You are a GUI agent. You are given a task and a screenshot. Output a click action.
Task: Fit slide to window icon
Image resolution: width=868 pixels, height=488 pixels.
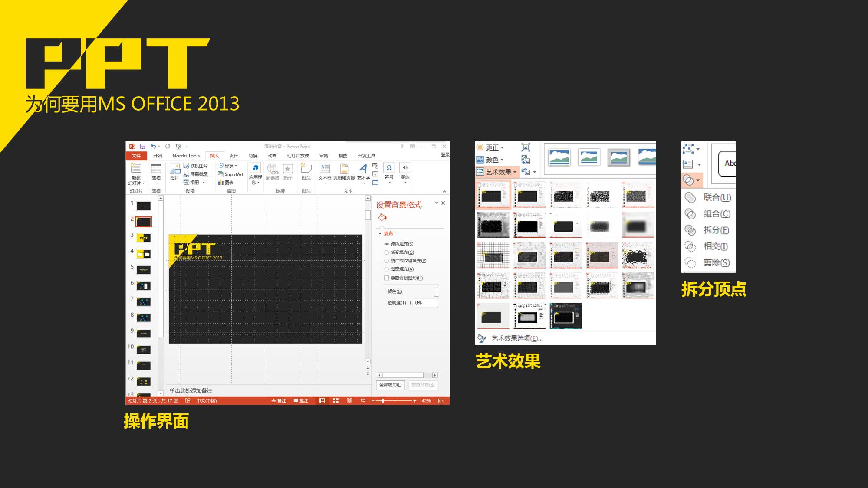[441, 401]
